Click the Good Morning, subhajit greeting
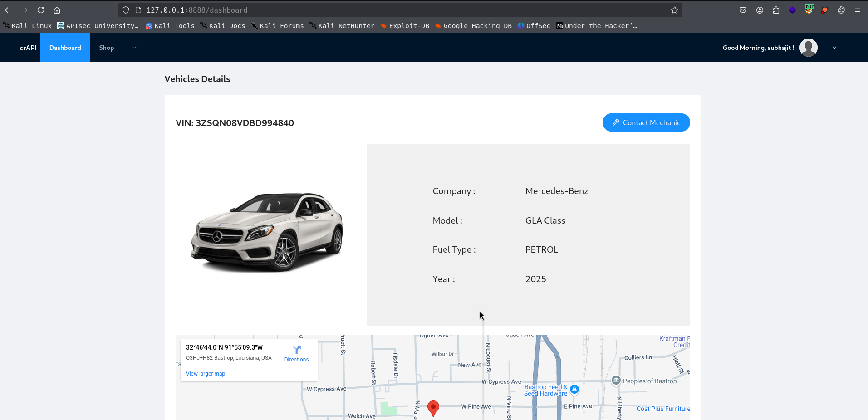Image resolution: width=868 pixels, height=420 pixels. tap(758, 48)
